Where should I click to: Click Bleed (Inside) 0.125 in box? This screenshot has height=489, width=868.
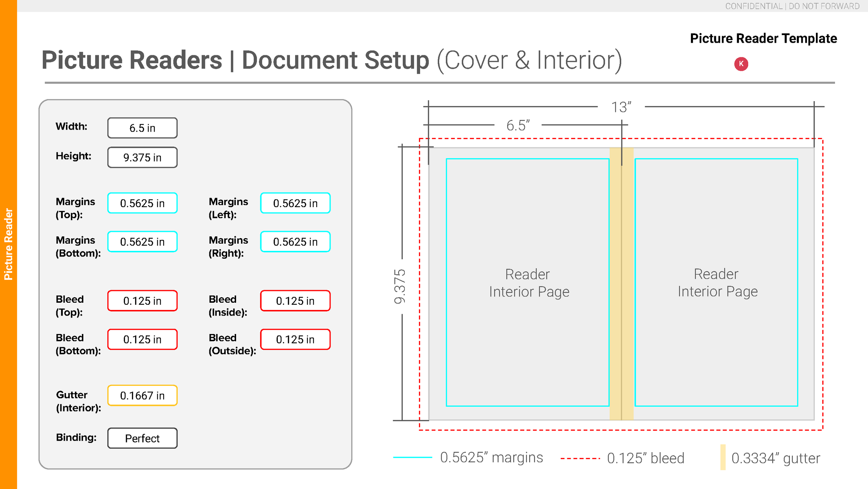pos(295,301)
